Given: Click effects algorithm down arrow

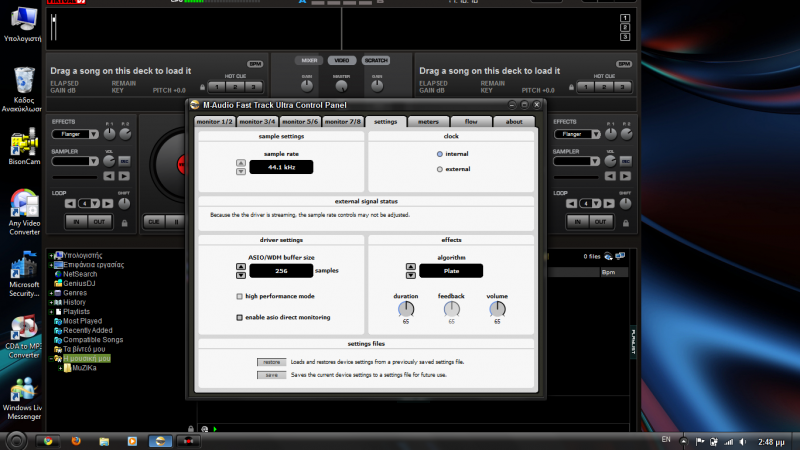Looking at the screenshot, I should click(x=411, y=275).
